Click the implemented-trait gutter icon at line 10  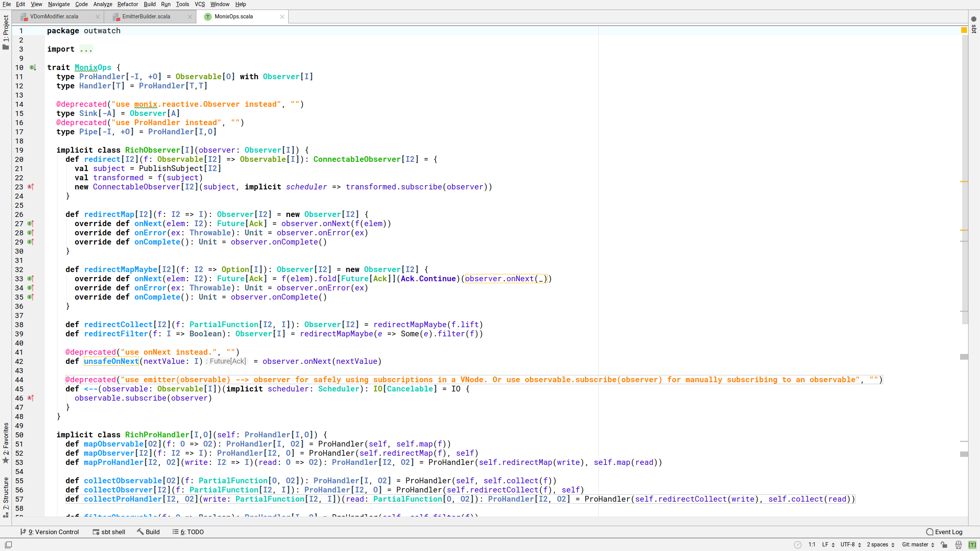pyautogui.click(x=33, y=68)
